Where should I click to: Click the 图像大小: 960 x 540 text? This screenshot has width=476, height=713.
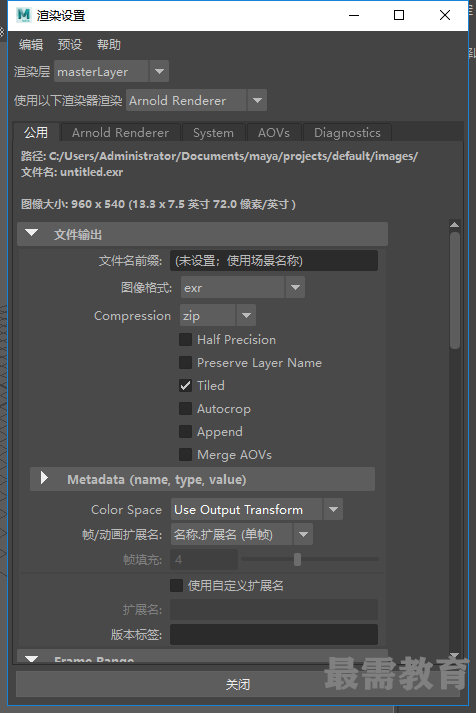click(x=158, y=204)
